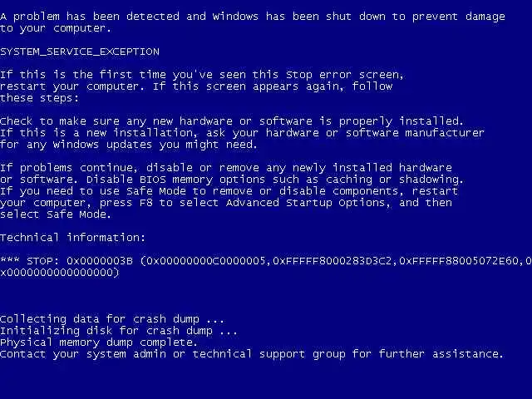The width and height of the screenshot is (532, 399).
Task: Click 'for any Windows updates you might need' line
Action: (129, 145)
